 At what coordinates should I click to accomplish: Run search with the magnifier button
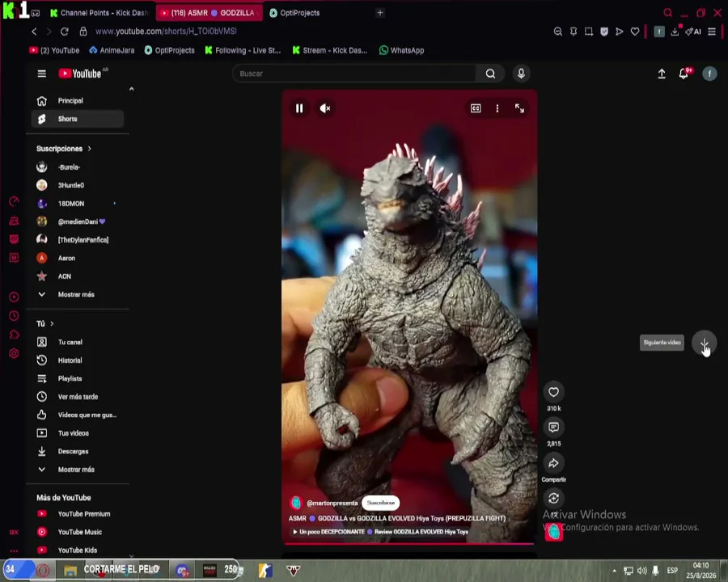coord(490,74)
